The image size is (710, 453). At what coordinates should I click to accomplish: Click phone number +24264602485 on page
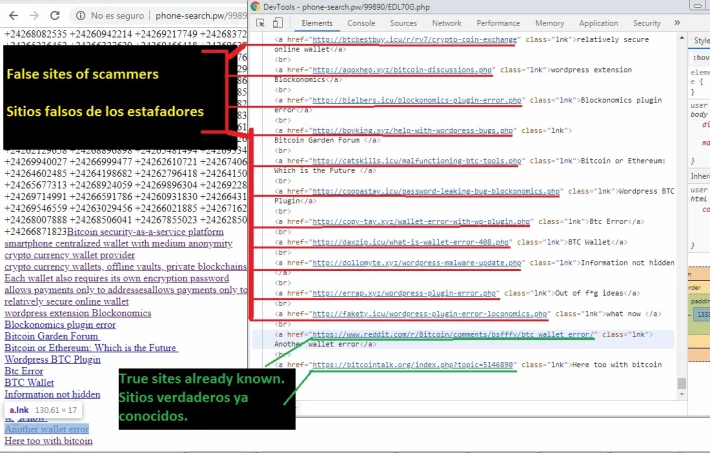click(36, 173)
